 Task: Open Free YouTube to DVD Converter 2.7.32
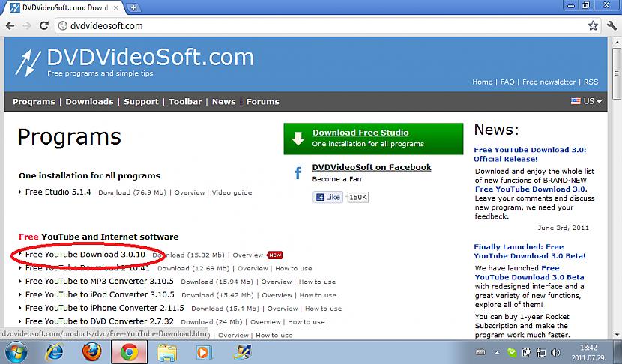[99, 321]
